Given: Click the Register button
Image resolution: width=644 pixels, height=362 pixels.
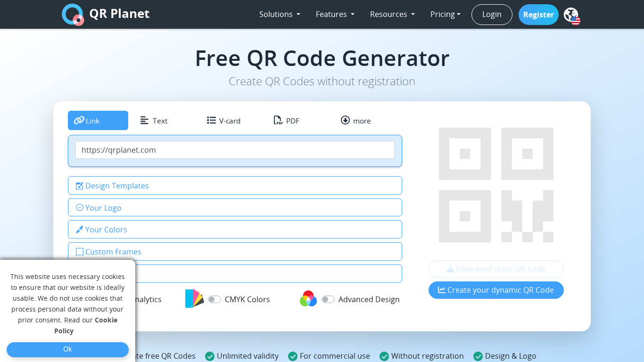Looking at the screenshot, I should tap(538, 15).
